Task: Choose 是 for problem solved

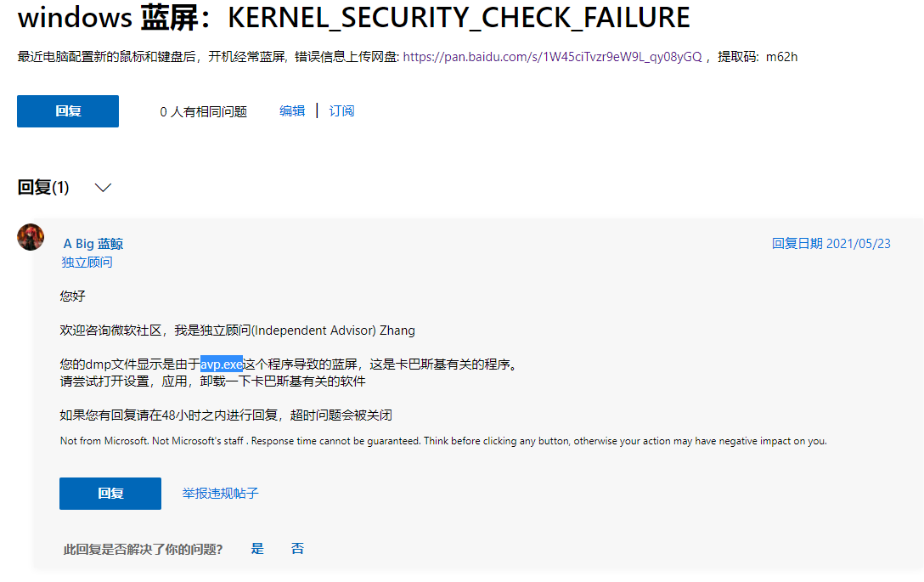Action: point(257,548)
